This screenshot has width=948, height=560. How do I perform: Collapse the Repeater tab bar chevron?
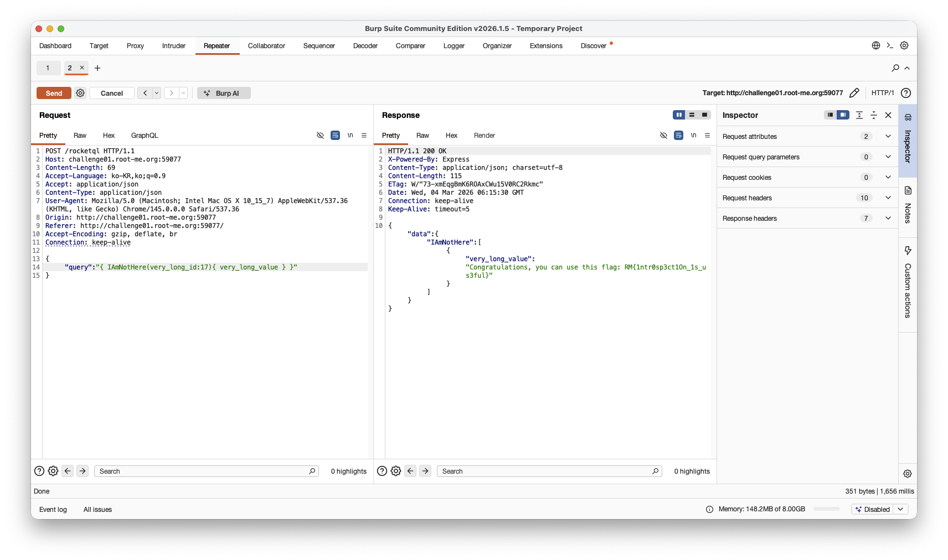pyautogui.click(x=907, y=68)
